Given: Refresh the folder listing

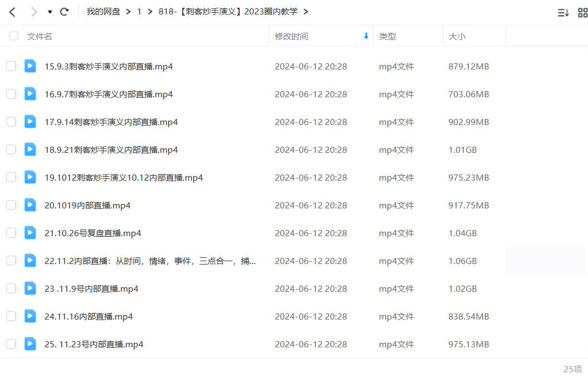Looking at the screenshot, I should click(x=64, y=12).
